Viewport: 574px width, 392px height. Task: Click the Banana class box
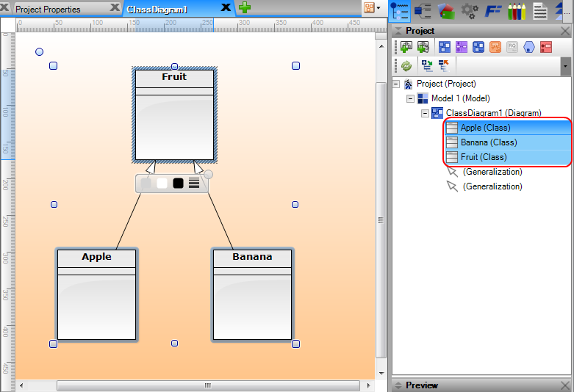[253, 294]
